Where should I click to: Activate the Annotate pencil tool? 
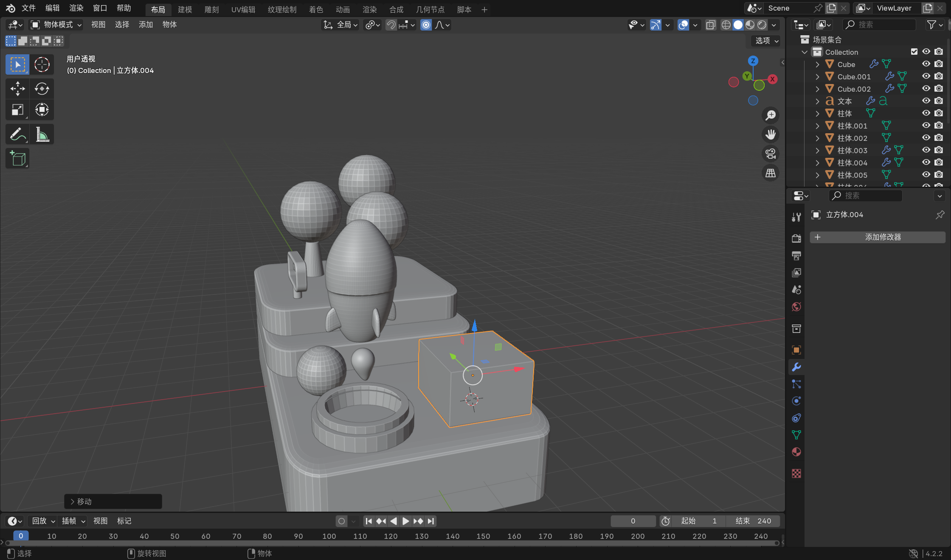(17, 134)
